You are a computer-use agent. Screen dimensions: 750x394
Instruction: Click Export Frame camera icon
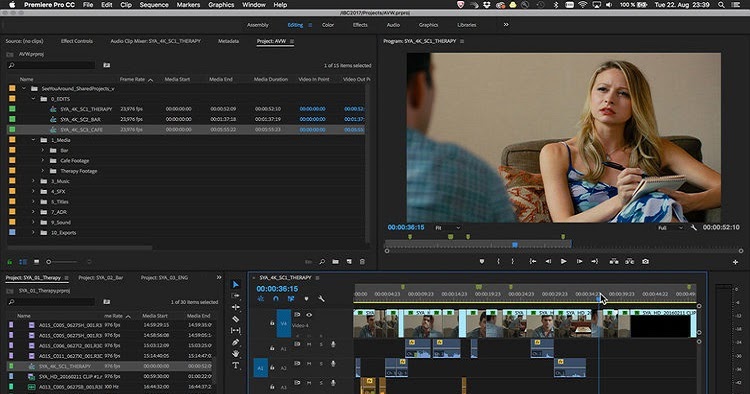click(645, 262)
